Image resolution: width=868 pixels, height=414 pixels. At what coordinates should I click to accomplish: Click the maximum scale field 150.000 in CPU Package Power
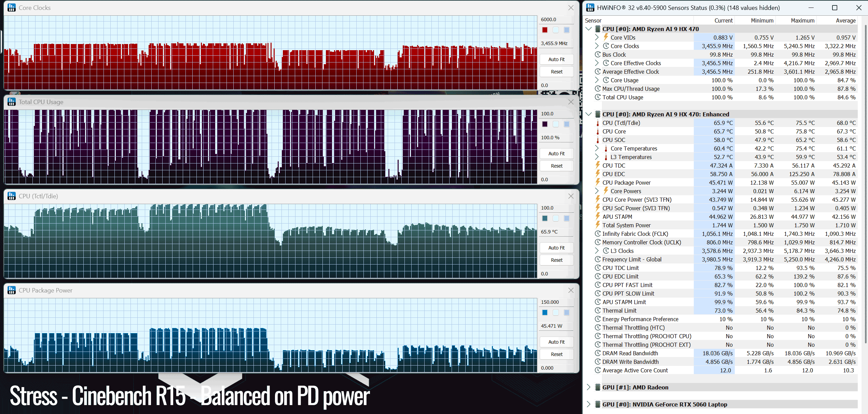pos(556,302)
